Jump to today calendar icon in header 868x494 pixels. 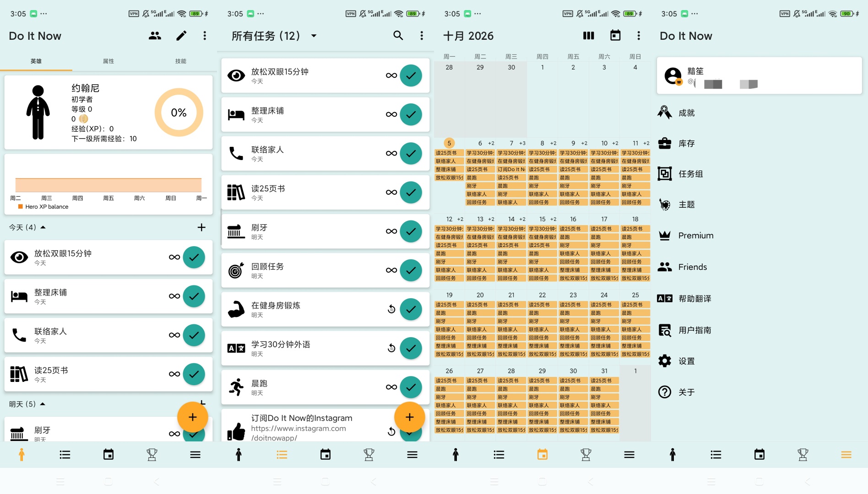[615, 36]
